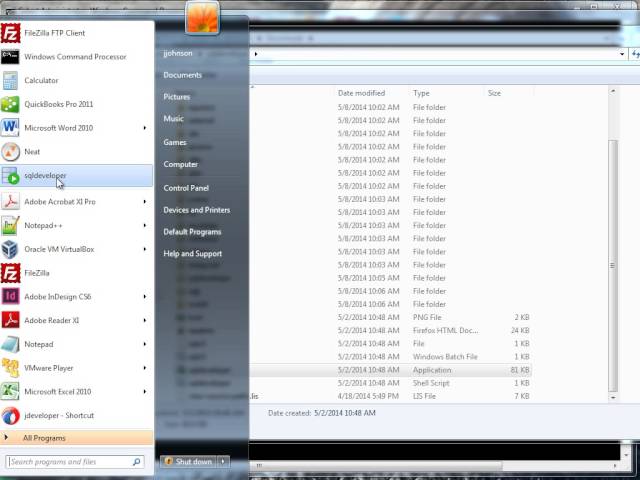Open the jjohnson user folder
640x480 pixels.
click(x=178, y=53)
